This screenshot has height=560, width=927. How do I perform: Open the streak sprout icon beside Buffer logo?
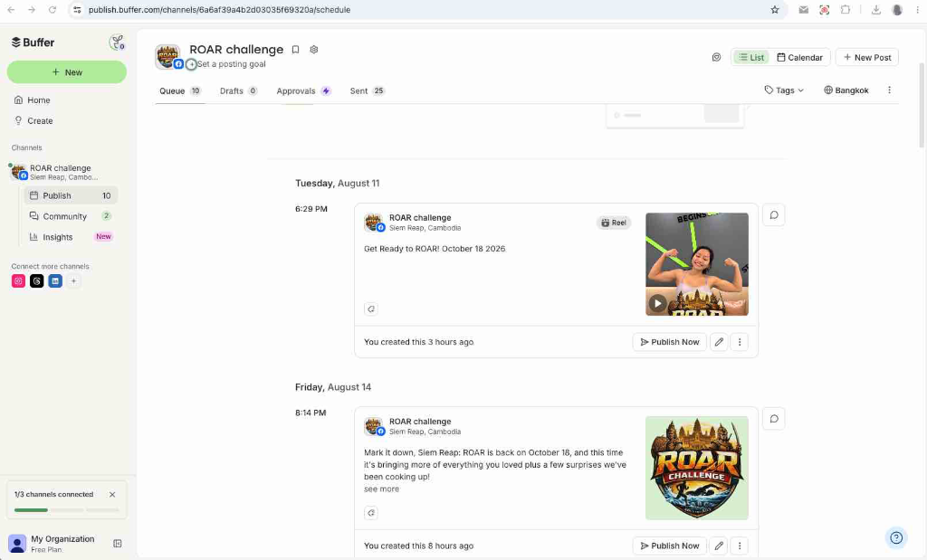[117, 43]
